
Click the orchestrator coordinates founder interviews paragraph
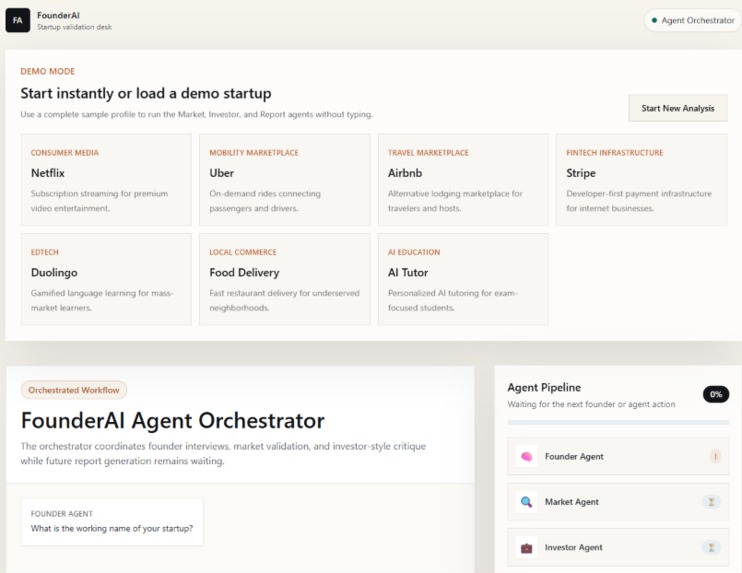pos(223,453)
